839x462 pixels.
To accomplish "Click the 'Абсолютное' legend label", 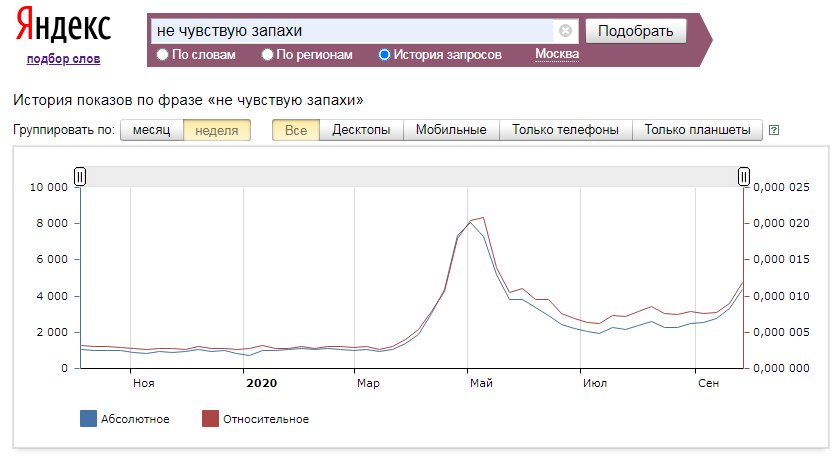I will [135, 419].
